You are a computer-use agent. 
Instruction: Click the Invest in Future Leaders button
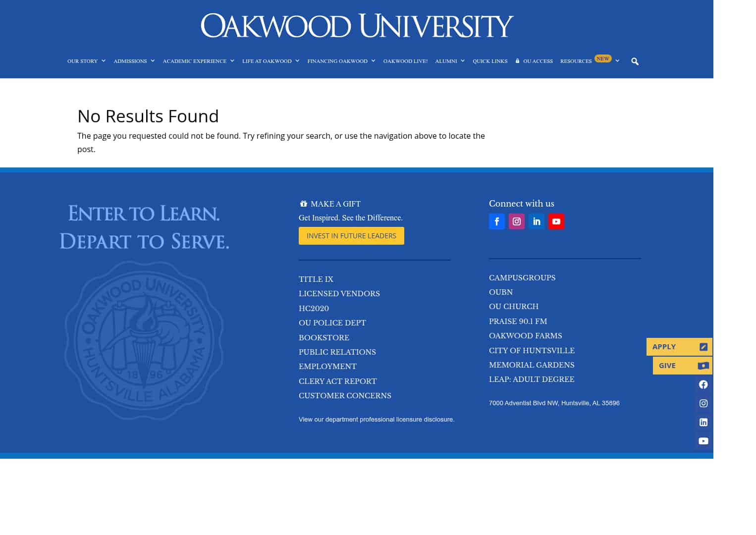[x=351, y=236]
